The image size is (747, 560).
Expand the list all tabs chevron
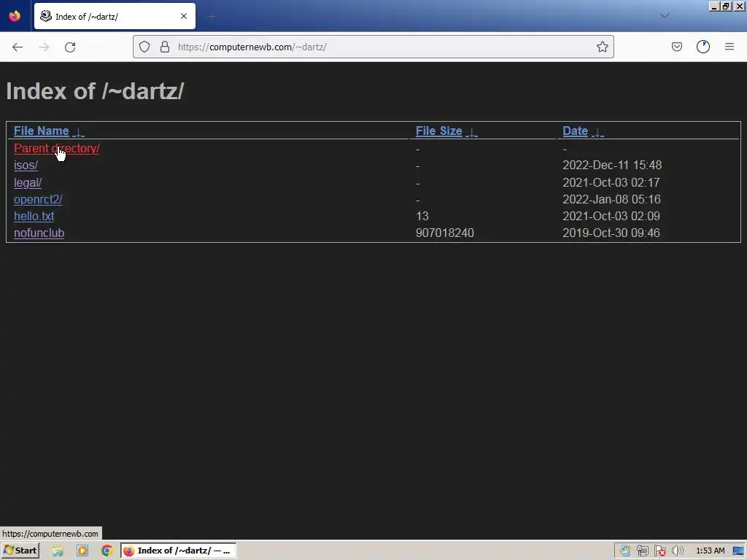point(665,16)
